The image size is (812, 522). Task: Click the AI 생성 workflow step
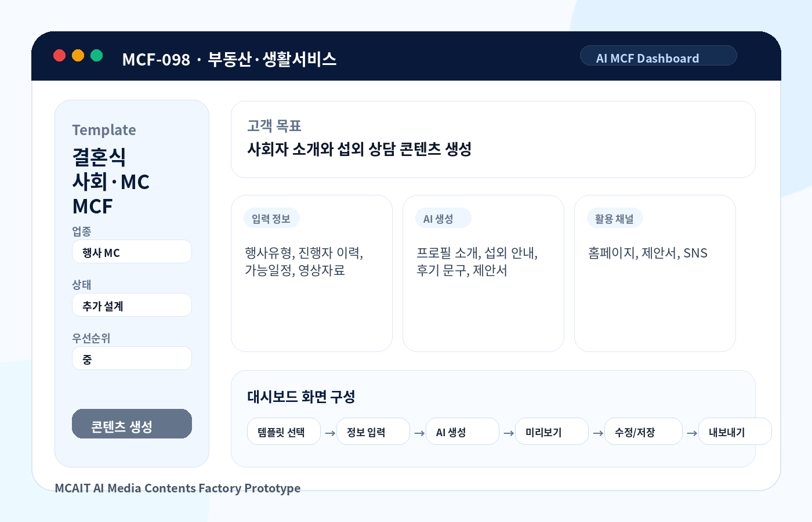[462, 432]
